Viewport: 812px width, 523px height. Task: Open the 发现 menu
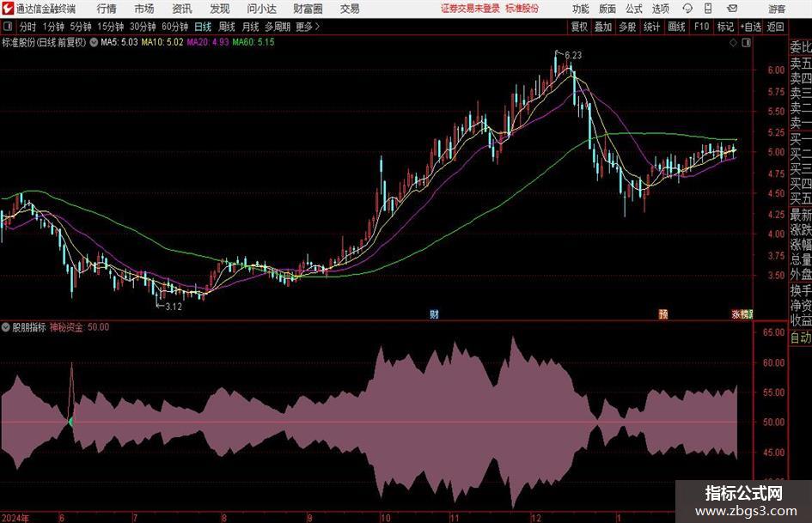220,9
